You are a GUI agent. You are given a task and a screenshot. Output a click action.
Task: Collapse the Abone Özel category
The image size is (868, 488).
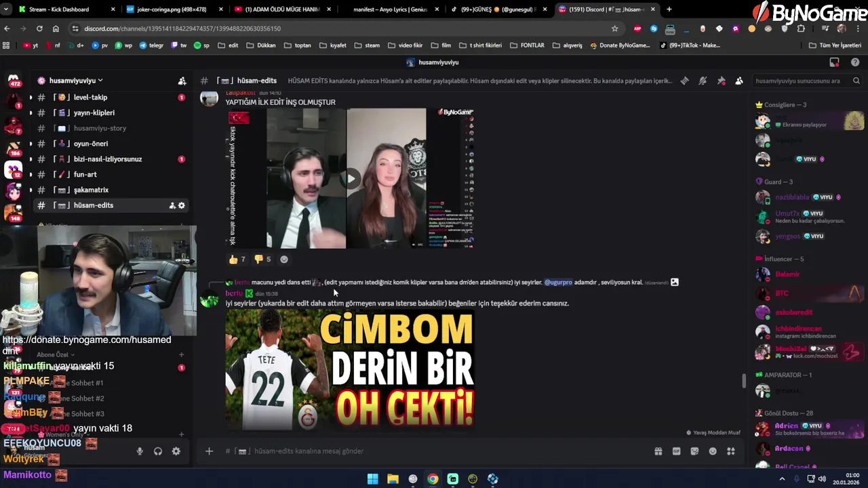pos(56,354)
